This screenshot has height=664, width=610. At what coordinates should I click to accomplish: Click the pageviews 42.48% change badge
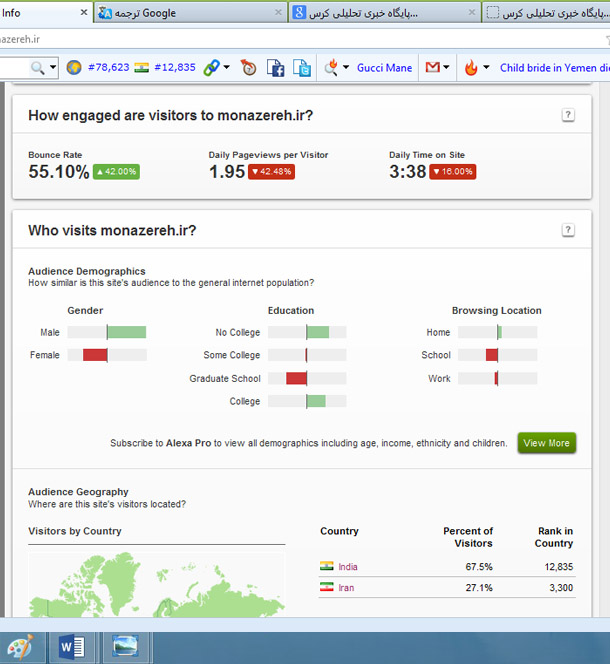[271, 172]
